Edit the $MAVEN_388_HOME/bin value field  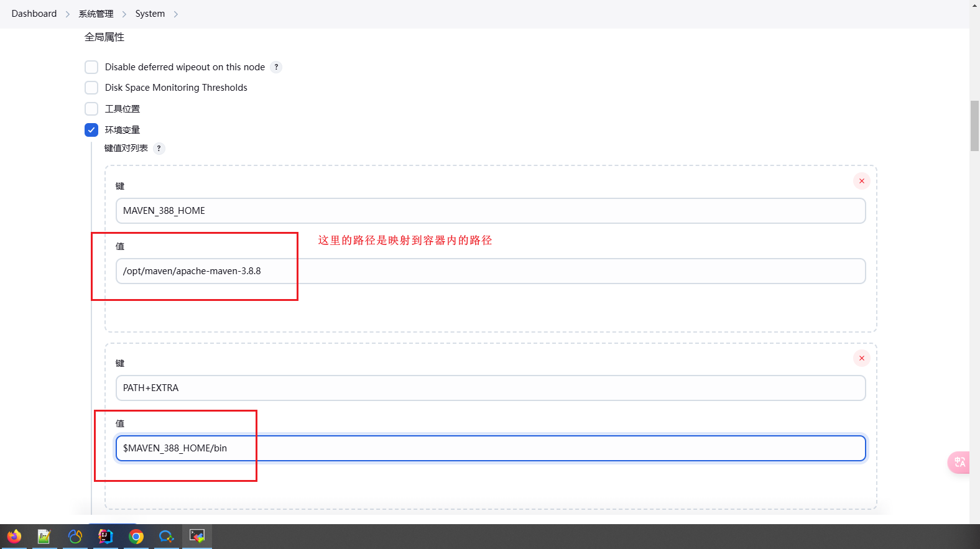pos(491,448)
